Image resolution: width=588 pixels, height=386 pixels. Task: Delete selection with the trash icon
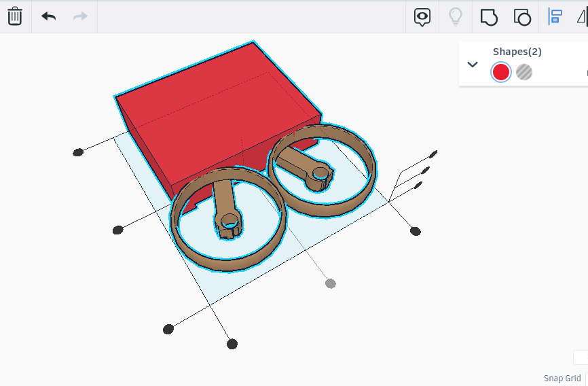point(15,16)
